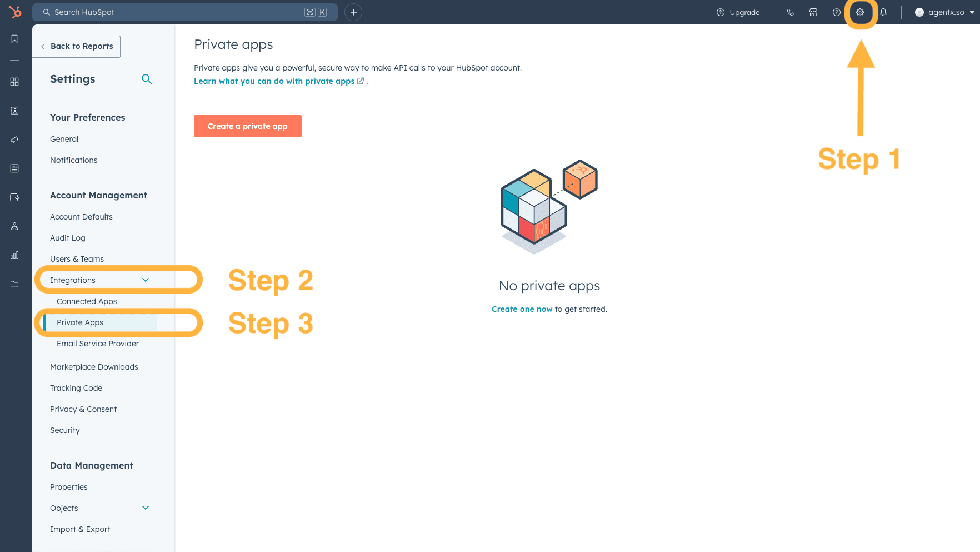Open the Commerce wallet icon
Screen dimensions: 980x552
[14, 197]
